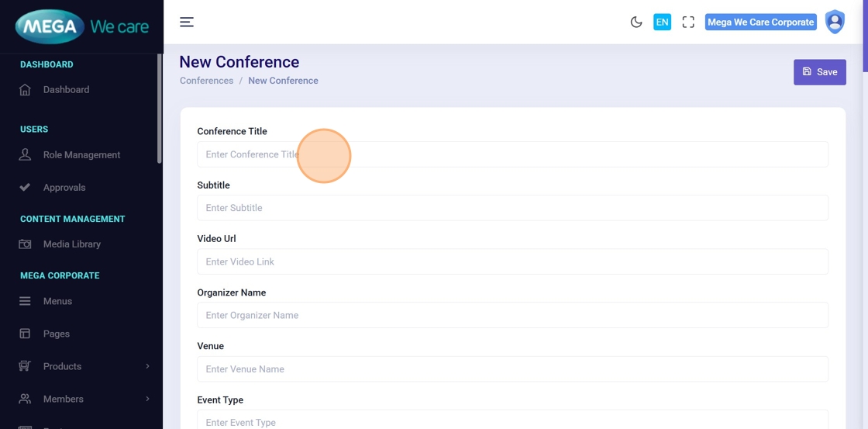Click the Mega We Care Corporate badge
Viewport: 868px width, 429px height.
click(x=760, y=22)
